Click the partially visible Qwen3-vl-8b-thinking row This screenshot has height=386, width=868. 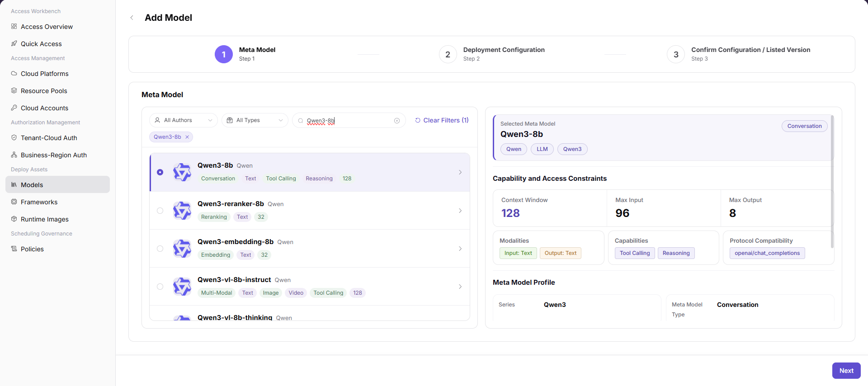[x=310, y=313]
